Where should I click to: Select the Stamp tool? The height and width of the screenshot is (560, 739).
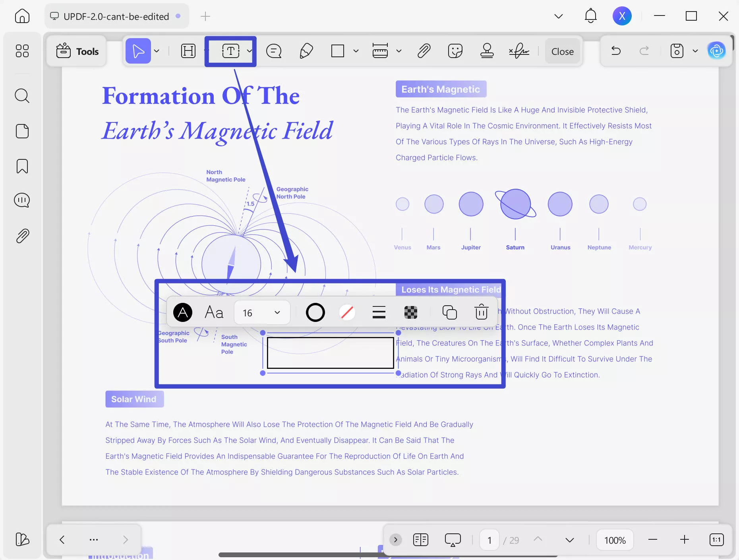coord(487,51)
